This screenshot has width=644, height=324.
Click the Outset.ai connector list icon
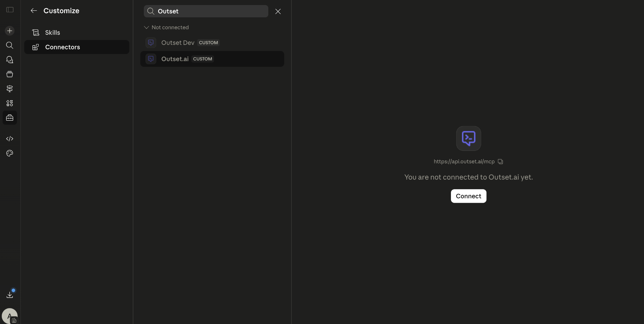coord(151,59)
